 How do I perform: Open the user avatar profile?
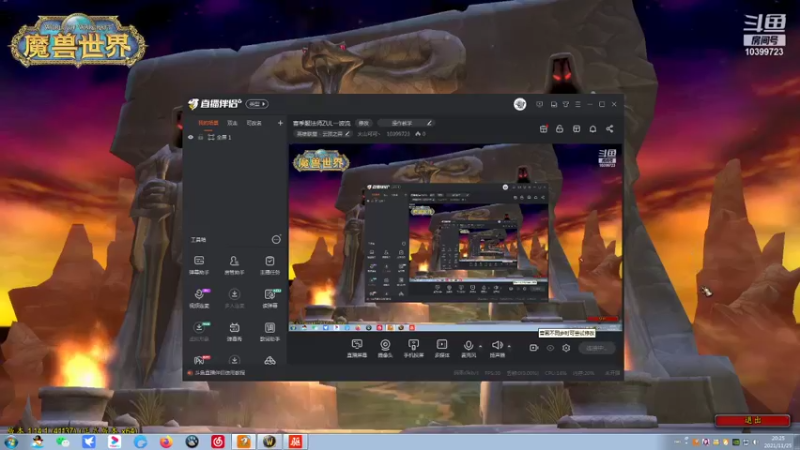click(x=520, y=104)
